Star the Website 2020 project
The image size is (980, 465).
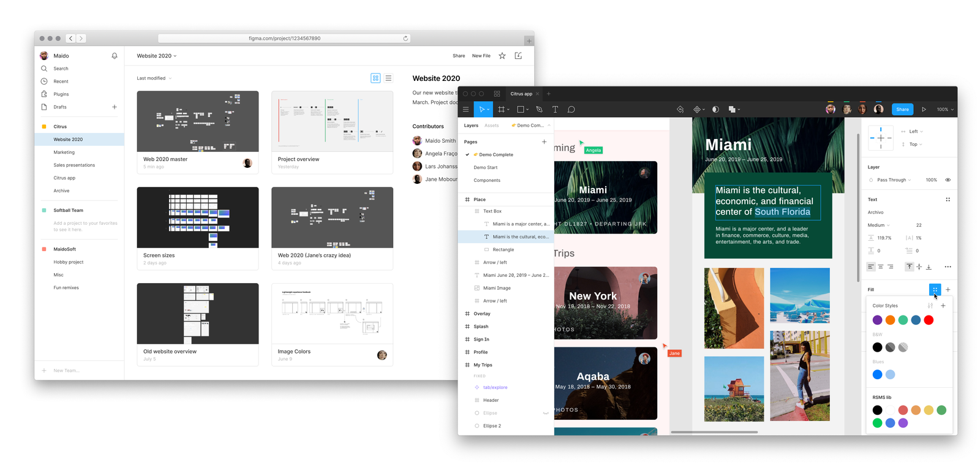pos(502,56)
